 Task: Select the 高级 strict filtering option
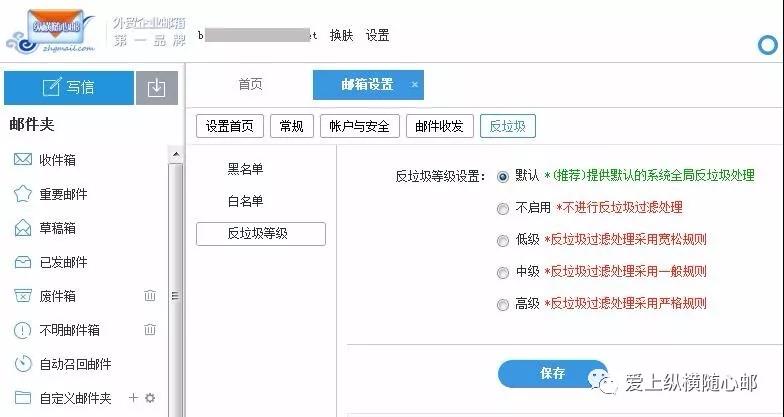503,304
